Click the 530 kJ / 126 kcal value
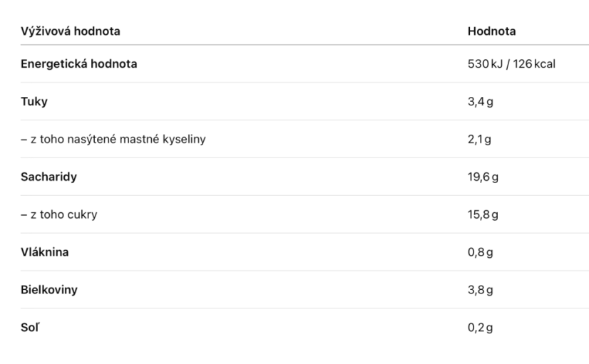This screenshot has height=364, width=589. [511, 64]
